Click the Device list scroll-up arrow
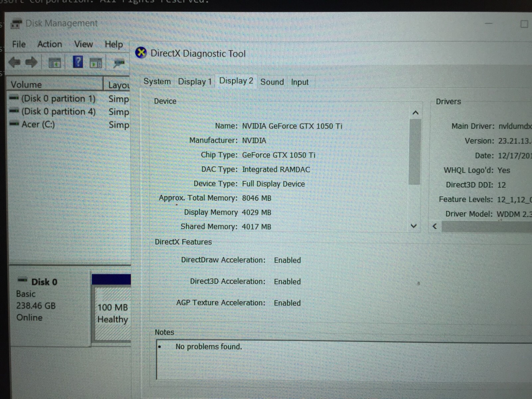This screenshot has width=532, height=399. pos(415,113)
